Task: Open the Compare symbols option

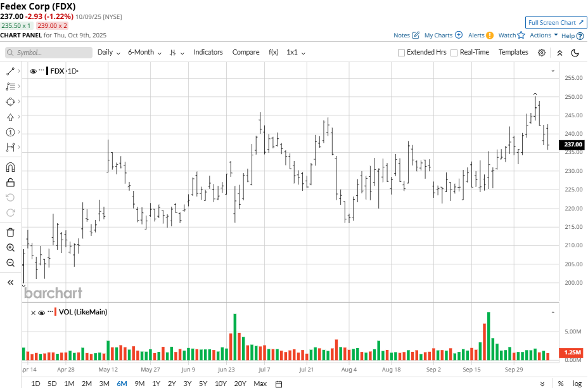Action: pos(246,52)
